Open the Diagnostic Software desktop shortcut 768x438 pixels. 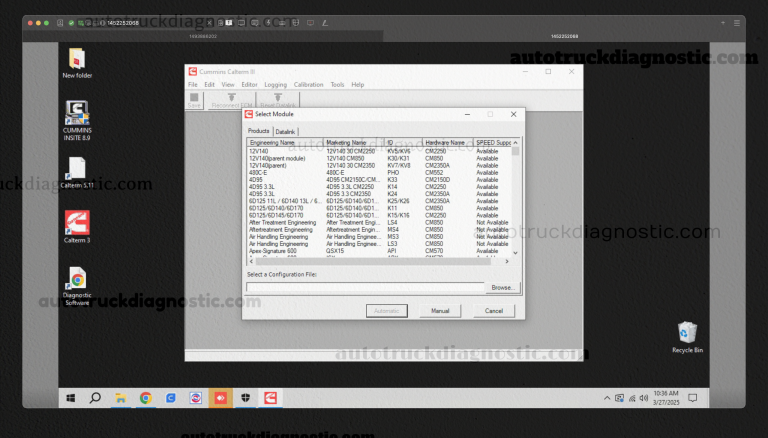point(77,286)
